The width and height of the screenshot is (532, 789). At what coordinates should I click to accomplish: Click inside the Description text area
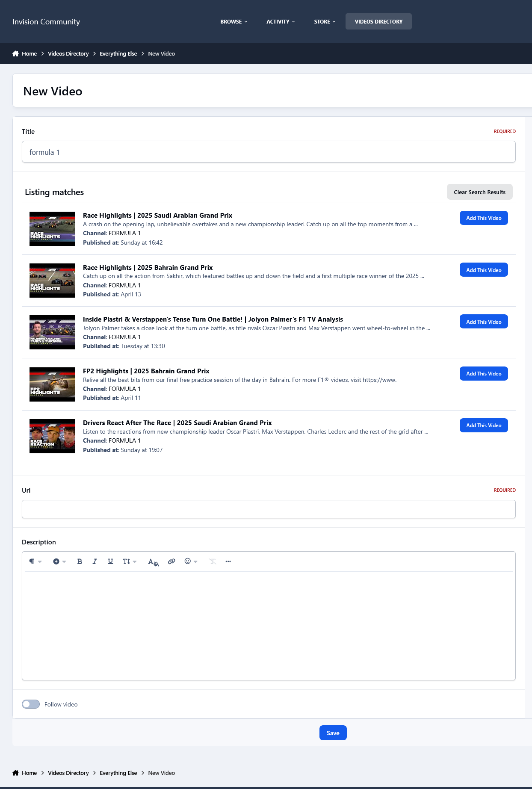[x=269, y=625]
